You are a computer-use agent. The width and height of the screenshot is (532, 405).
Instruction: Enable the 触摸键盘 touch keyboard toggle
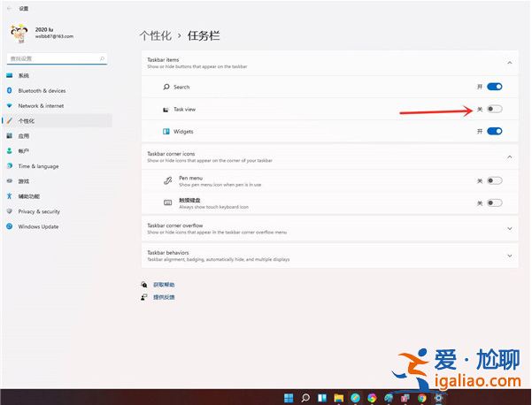click(494, 203)
